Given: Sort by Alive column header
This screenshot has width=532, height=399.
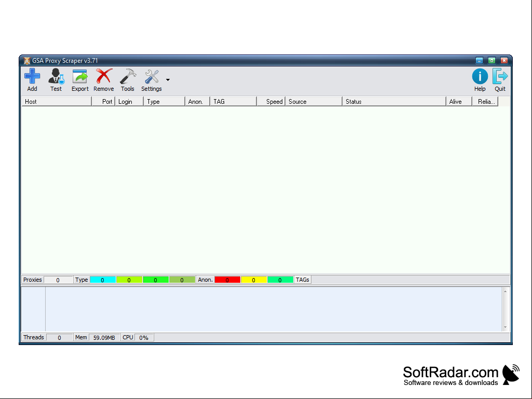Looking at the screenshot, I should tap(459, 102).
